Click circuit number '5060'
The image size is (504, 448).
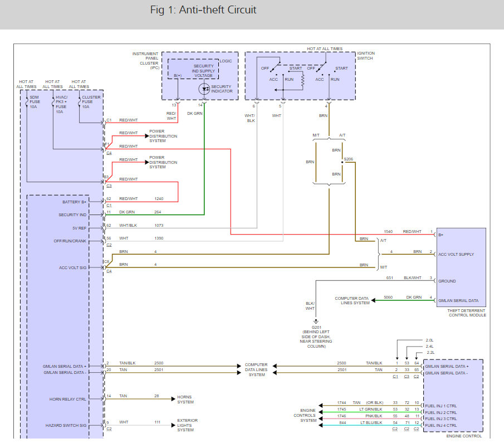(x=388, y=298)
